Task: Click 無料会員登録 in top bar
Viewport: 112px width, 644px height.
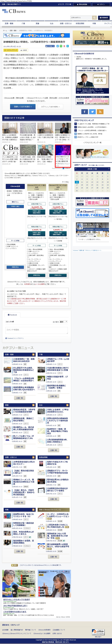Action: click(82, 4)
